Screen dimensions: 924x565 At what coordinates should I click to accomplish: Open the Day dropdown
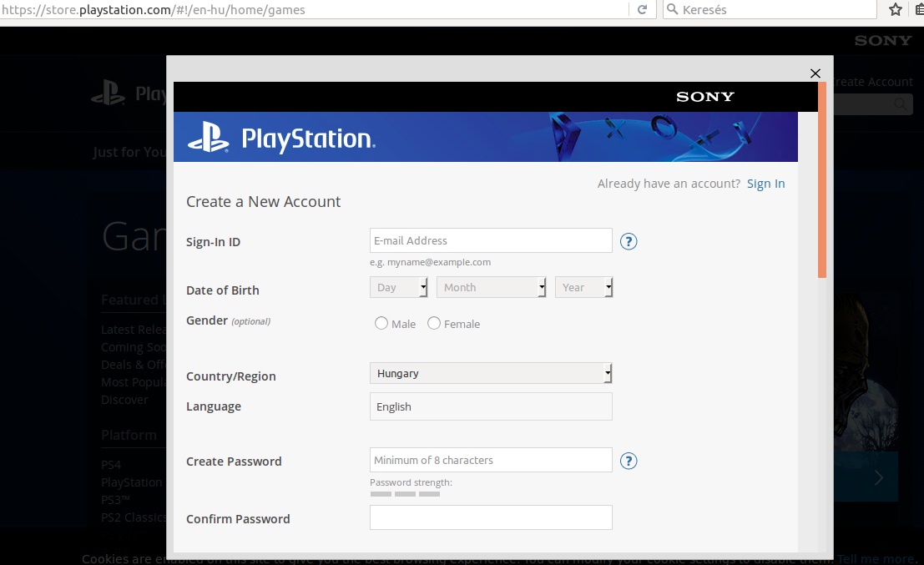tap(398, 288)
